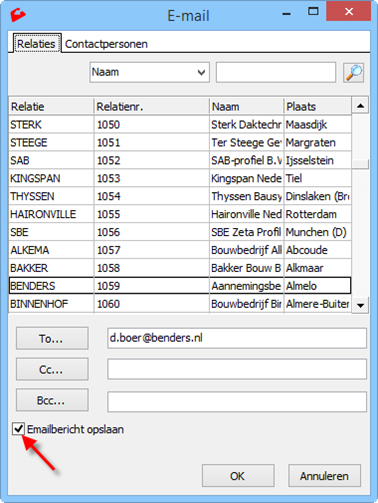The image size is (378, 503).
Task: Click the Bcc... button
Action: pyautogui.click(x=52, y=400)
